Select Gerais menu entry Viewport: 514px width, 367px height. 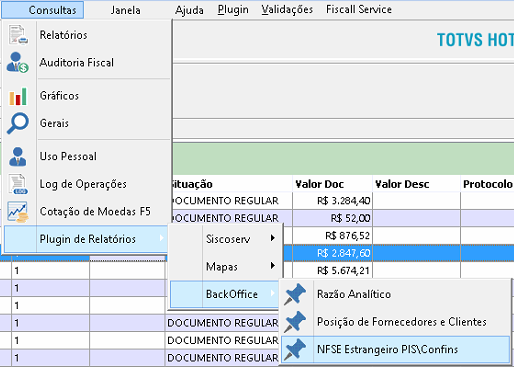[x=87, y=123]
